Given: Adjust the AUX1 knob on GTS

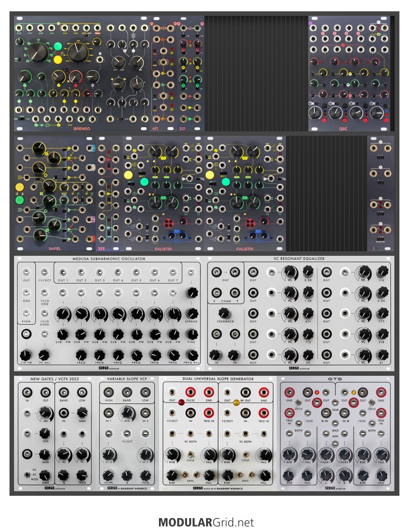Looking at the screenshot, I should 326,454.
